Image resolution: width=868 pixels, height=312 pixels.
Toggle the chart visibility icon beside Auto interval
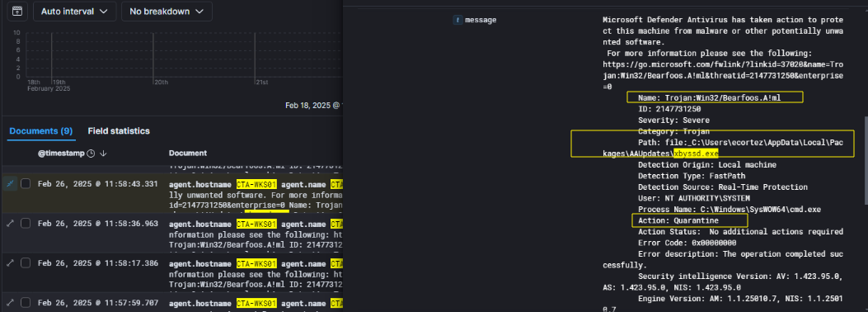click(17, 11)
